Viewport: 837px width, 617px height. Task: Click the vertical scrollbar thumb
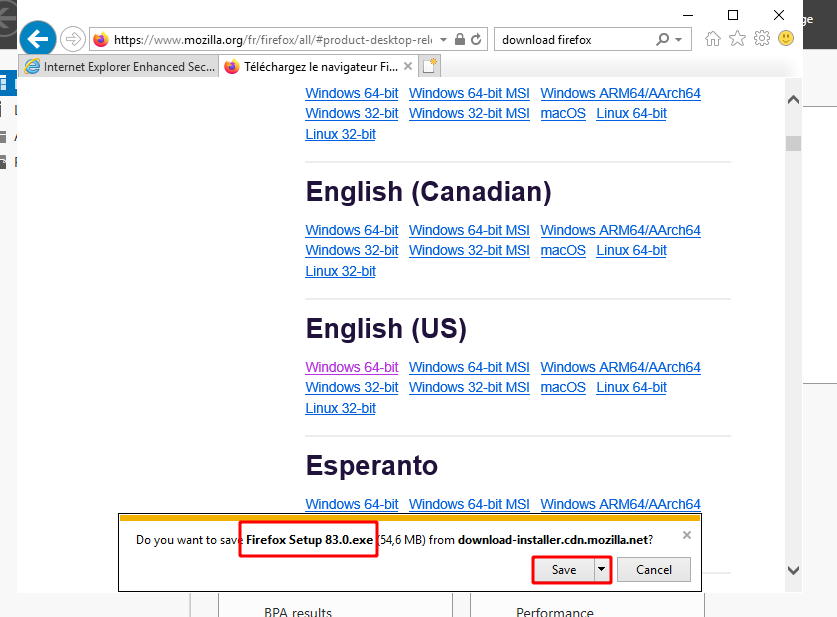[793, 144]
